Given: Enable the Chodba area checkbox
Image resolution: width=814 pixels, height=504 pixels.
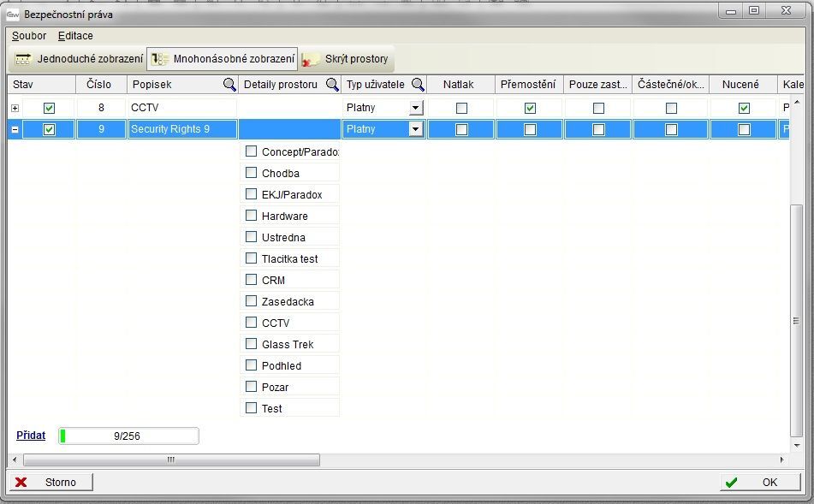Looking at the screenshot, I should [251, 173].
